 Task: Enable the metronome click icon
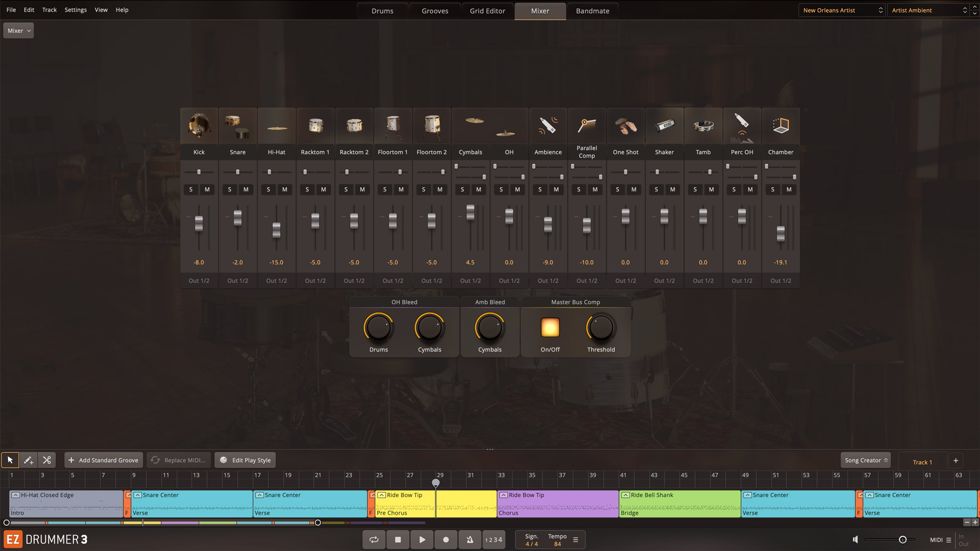(470, 539)
